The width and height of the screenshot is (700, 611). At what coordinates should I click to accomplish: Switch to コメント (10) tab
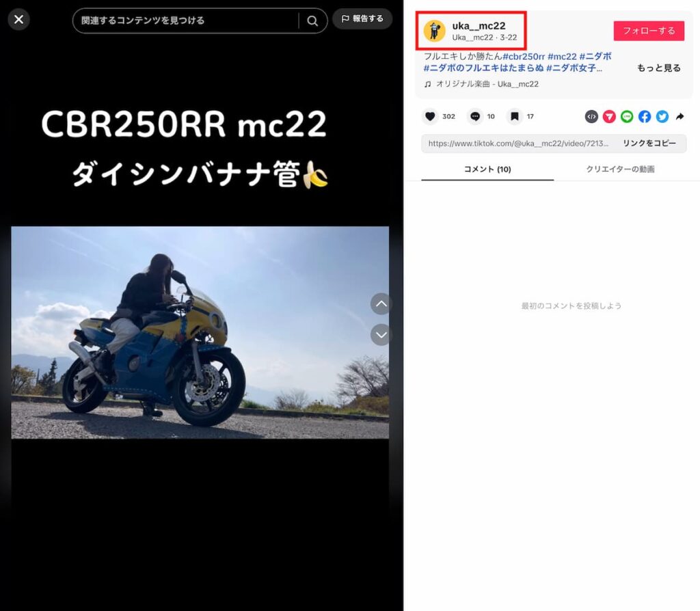click(x=487, y=169)
